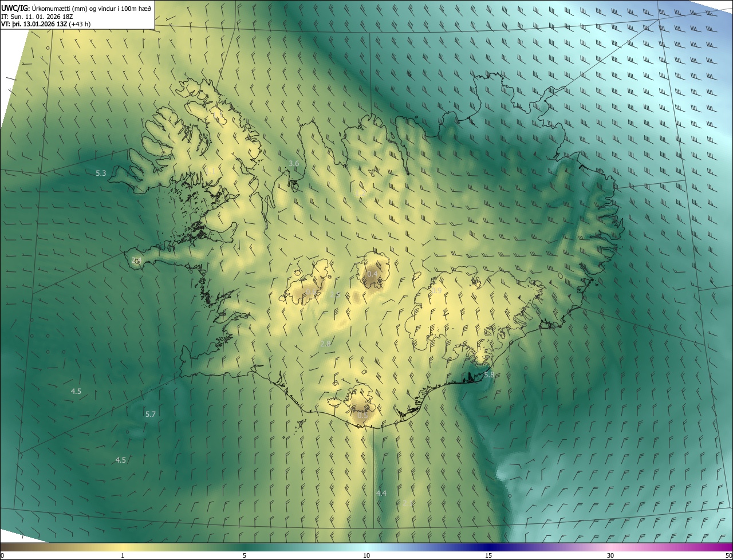The height and width of the screenshot is (560, 733).
Task: Click the 5.3 value label on the map
Action: (101, 172)
